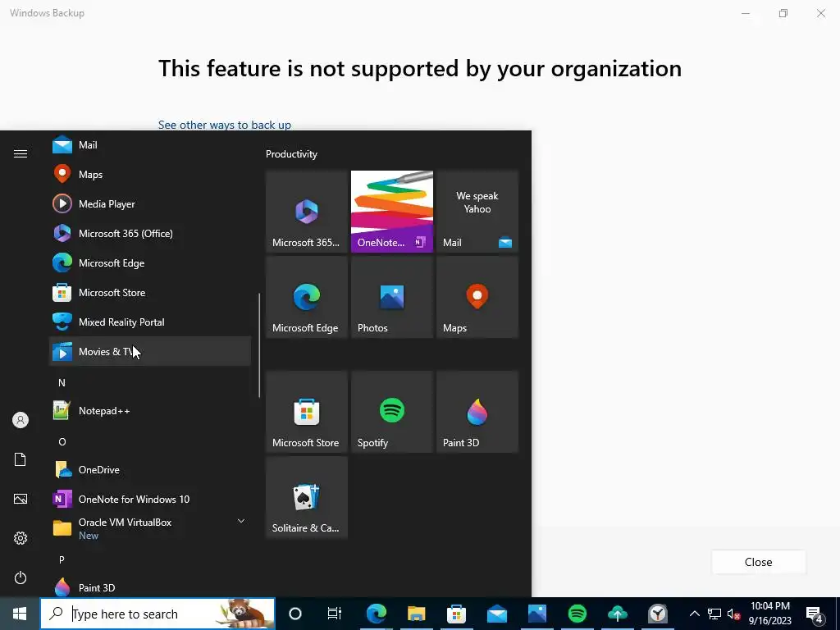This screenshot has width=840, height=630.
Task: Launch Media Player from the app list
Action: [150, 204]
